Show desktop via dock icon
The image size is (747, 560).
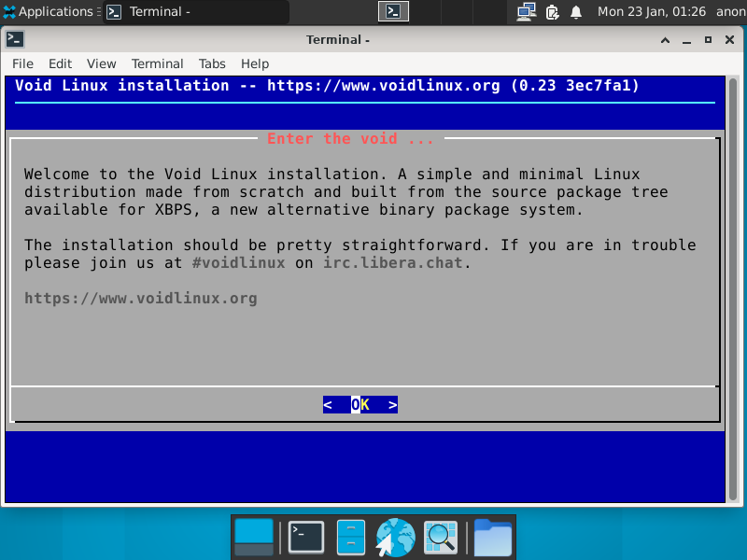(254, 538)
